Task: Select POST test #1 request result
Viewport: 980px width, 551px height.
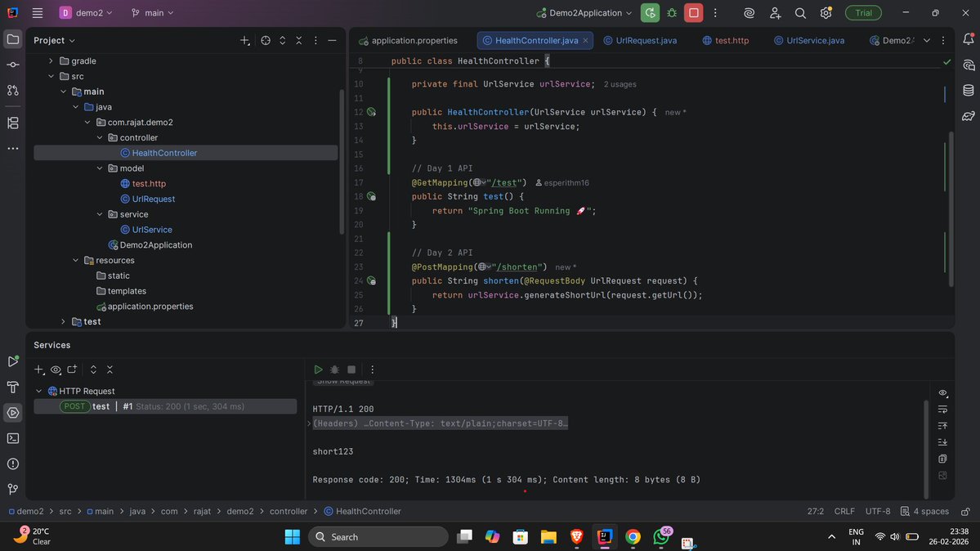Action: coord(165,406)
